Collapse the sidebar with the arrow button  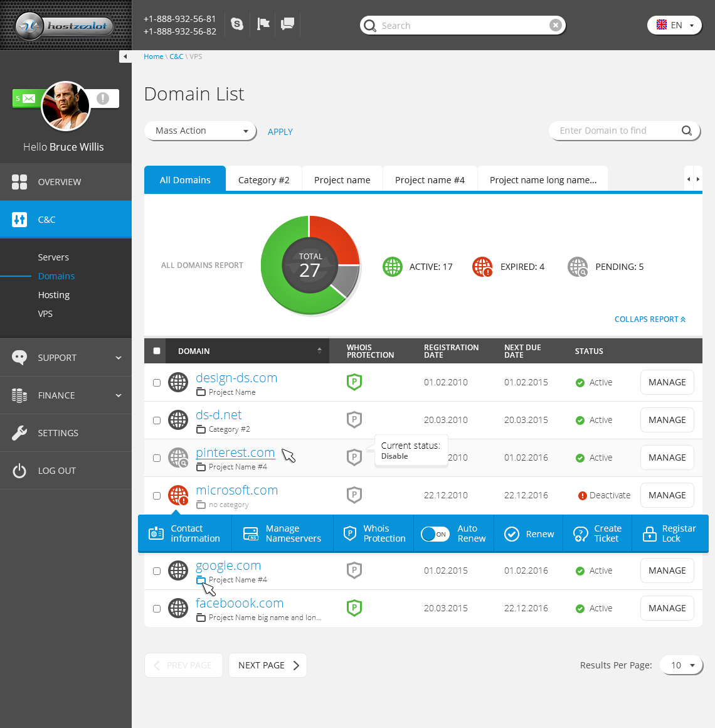click(125, 56)
